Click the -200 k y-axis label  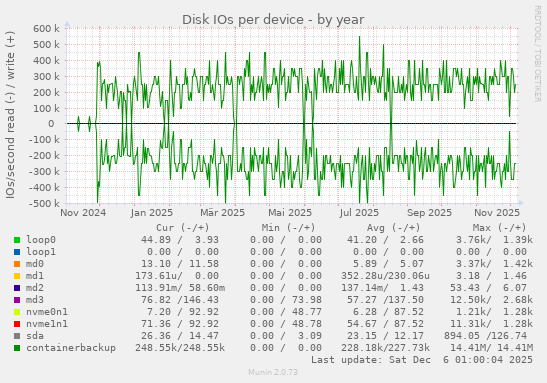coord(44,156)
